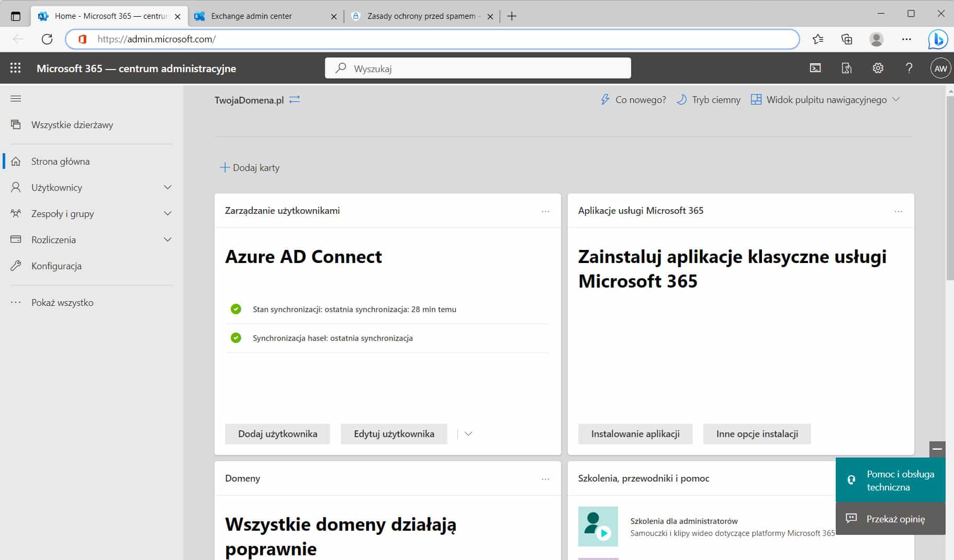This screenshot has width=954, height=560.
Task: Close the Exchange admin center tab
Action: 334,17
